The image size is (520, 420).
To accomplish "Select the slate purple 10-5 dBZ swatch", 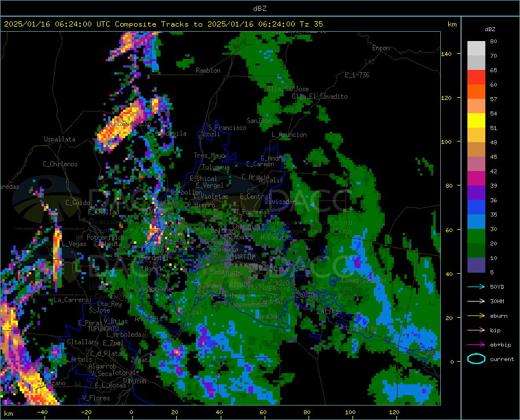I will coord(476,265).
